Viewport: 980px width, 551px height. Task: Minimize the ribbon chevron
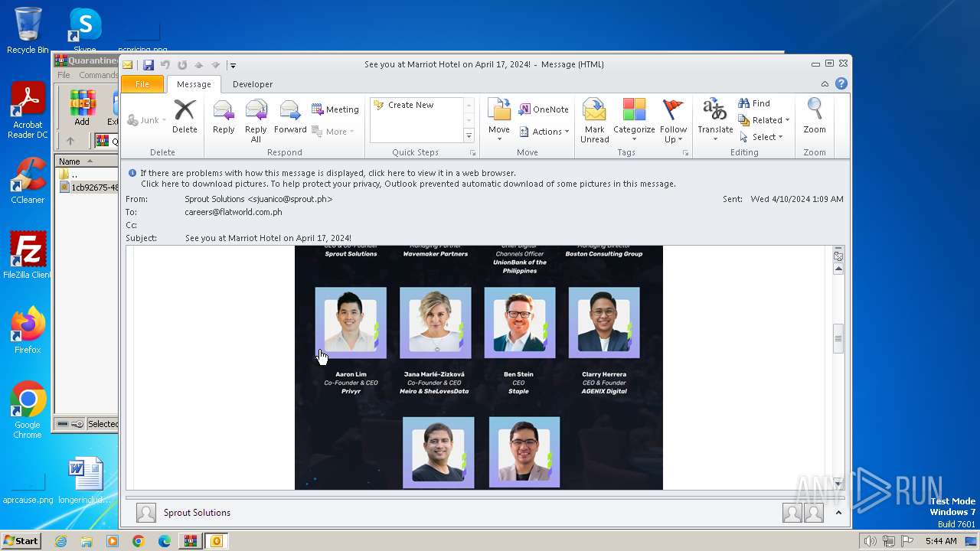(x=825, y=84)
